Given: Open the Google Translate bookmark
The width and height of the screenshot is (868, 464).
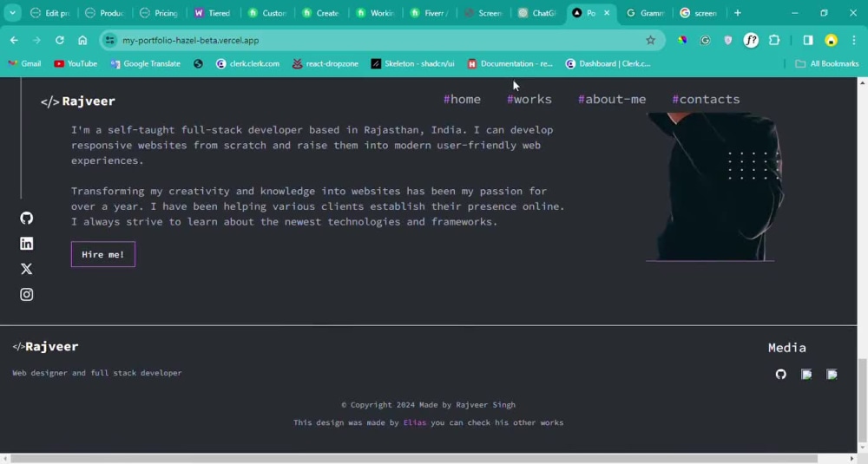Looking at the screenshot, I should 146,63.
